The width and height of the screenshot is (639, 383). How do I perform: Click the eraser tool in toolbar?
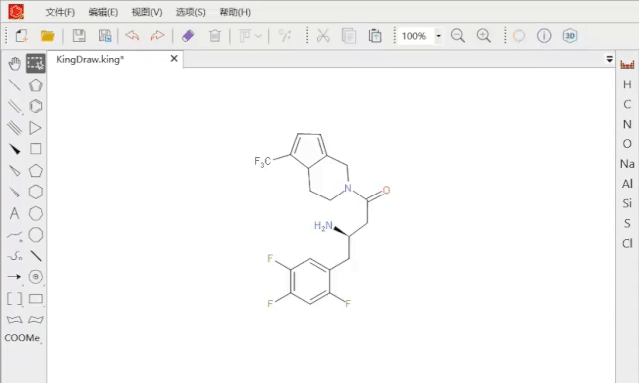click(x=188, y=36)
